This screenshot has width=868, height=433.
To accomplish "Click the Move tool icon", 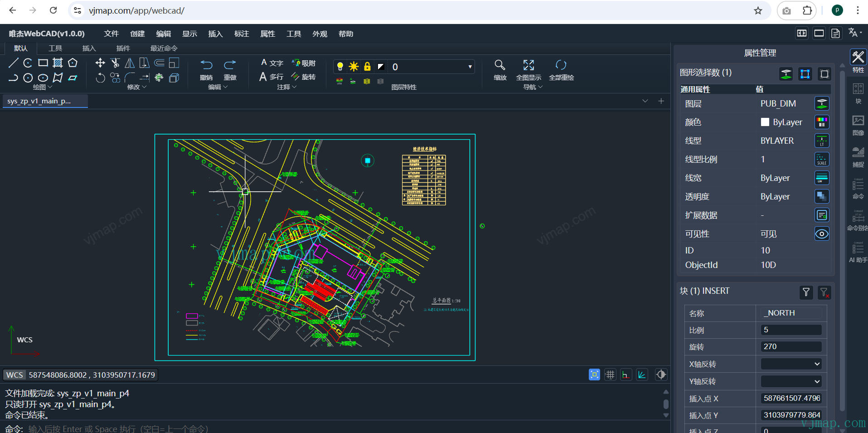I will click(100, 63).
